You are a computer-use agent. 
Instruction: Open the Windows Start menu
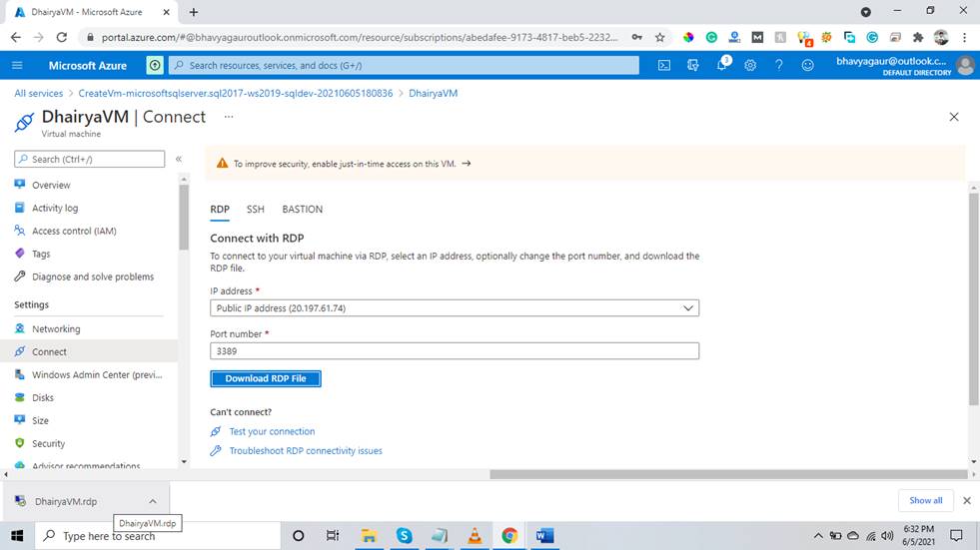click(17, 536)
